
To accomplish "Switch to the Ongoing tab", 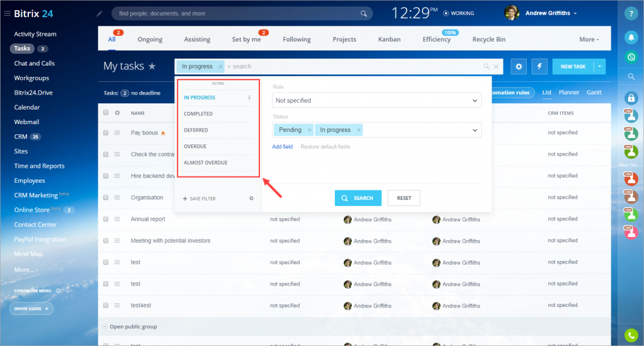I will (150, 40).
